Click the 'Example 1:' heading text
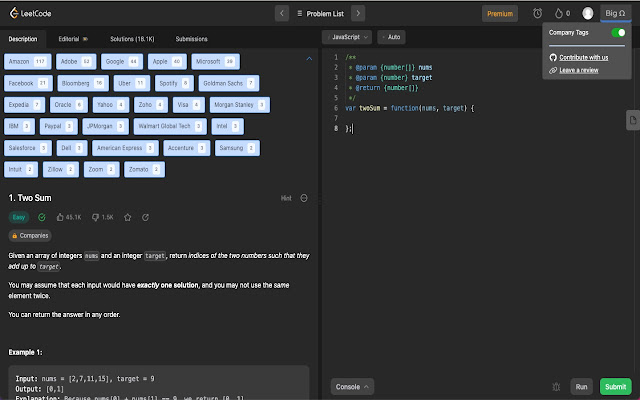This screenshot has width=640, height=400. click(x=25, y=352)
